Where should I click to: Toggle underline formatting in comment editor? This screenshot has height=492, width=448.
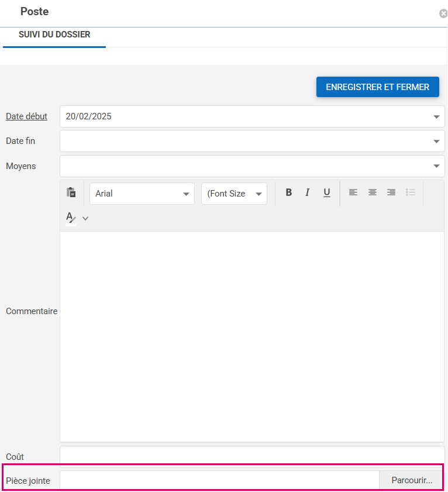[x=327, y=192]
